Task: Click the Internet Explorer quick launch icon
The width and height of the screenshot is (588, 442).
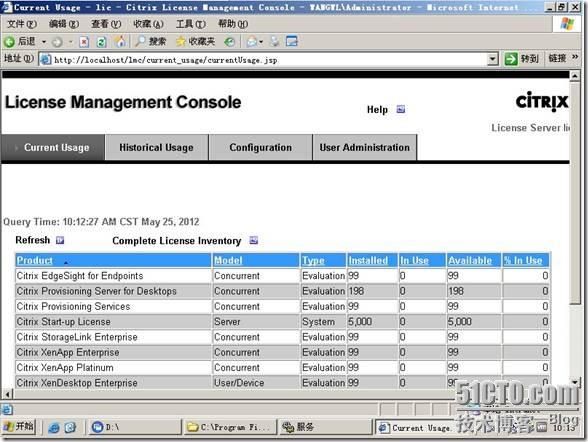Action: (54, 427)
